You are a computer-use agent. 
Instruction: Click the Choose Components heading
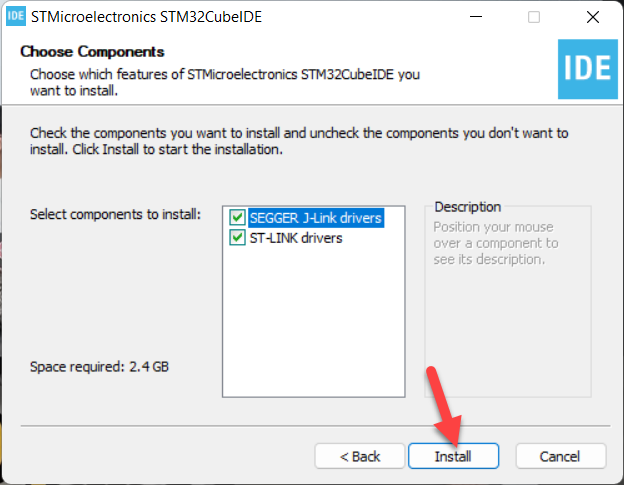click(x=92, y=52)
